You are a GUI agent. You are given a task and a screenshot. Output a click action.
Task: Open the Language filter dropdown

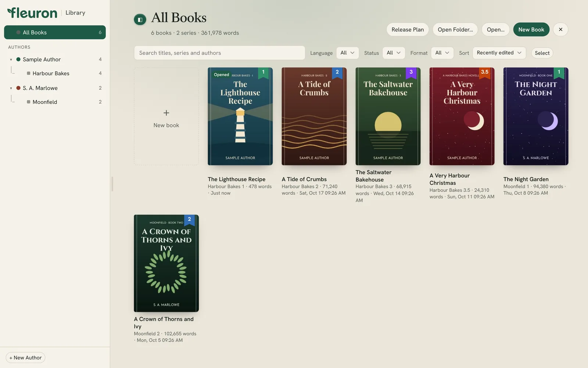click(347, 53)
